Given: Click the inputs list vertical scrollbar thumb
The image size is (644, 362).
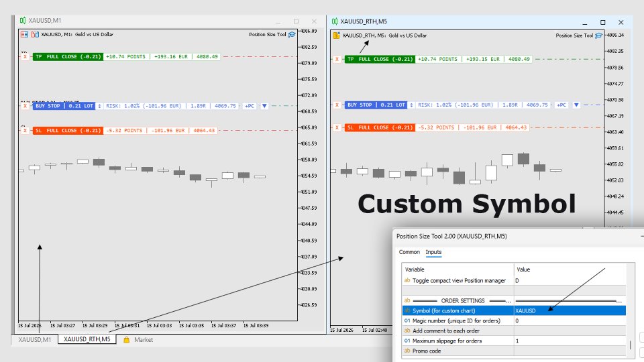Looking at the screenshot, I should [631, 344].
